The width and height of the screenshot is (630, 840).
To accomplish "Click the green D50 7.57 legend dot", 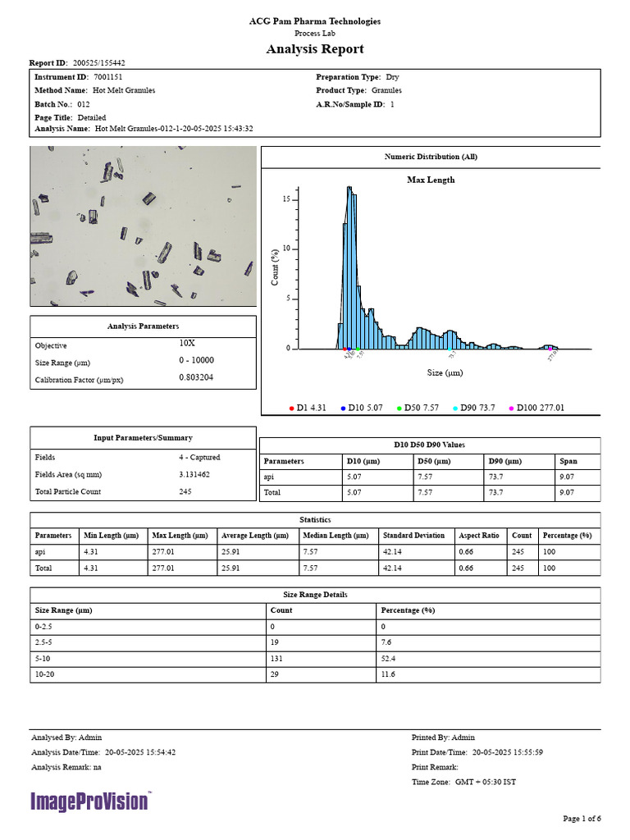I will [399, 409].
